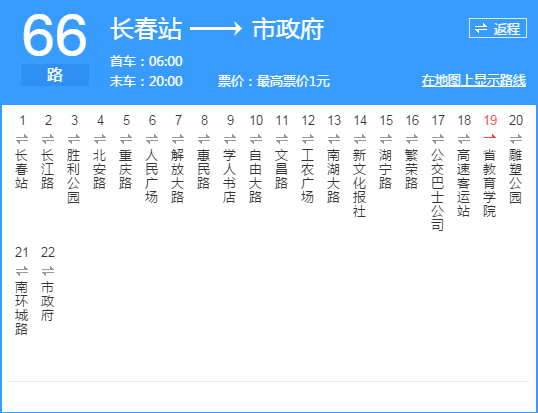Image resolution: width=538 pixels, height=413 pixels.
Task: Select stop 公交巴士公司
Action: pos(438,190)
